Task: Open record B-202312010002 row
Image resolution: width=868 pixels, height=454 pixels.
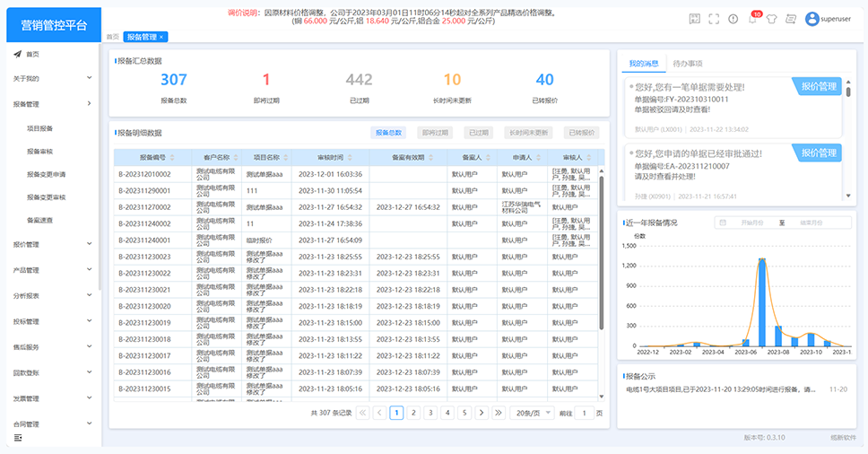Action: coord(355,174)
